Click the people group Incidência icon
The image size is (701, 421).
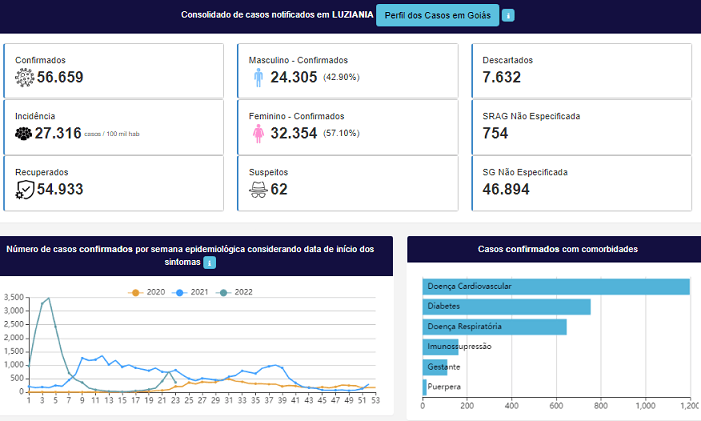tap(24, 133)
